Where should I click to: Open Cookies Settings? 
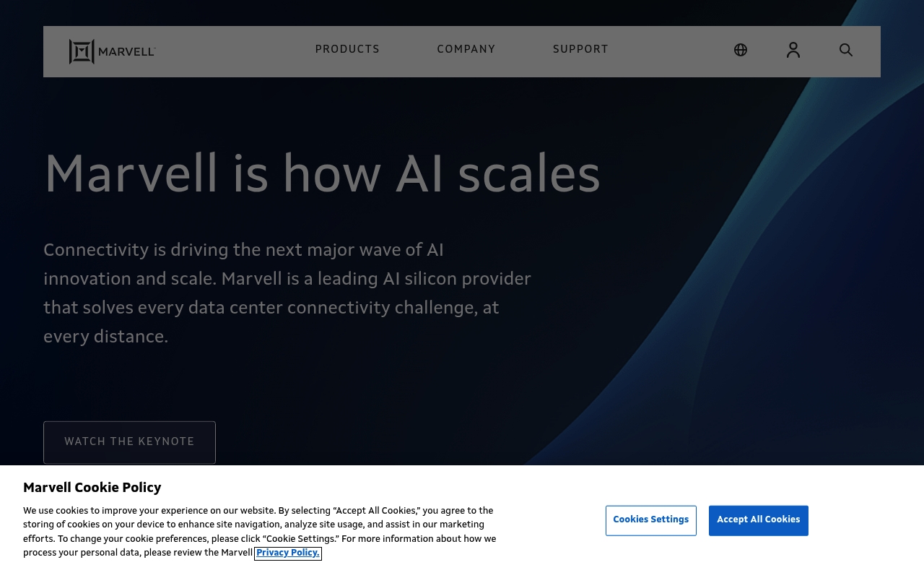[x=651, y=520]
